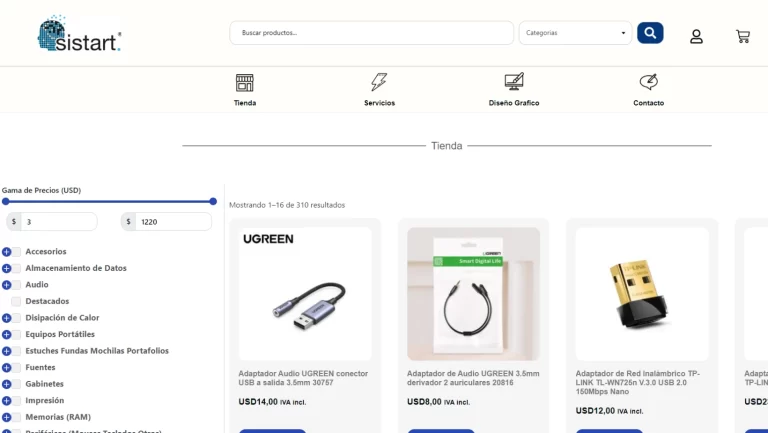Open Contacto menu item label
The height and width of the screenshot is (433, 768).
point(648,103)
